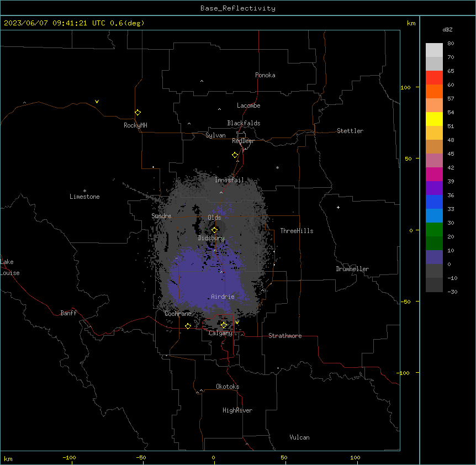Click the Lacombe city label
This screenshot has width=476, height=465.
248,105
